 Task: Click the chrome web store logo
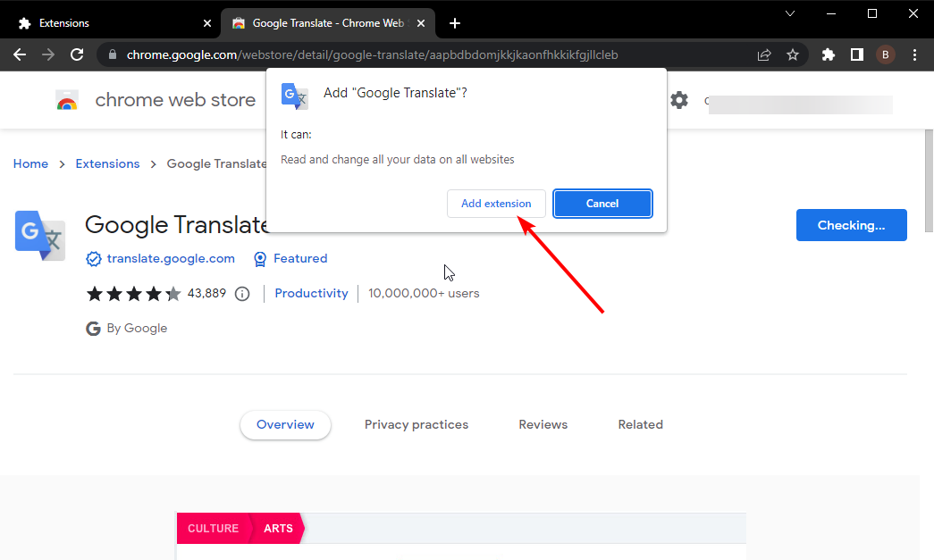click(67, 100)
